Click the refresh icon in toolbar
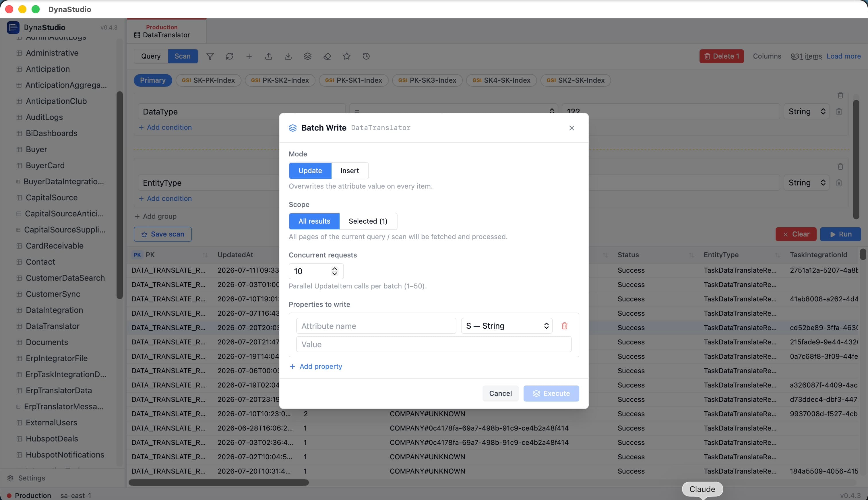 [x=229, y=56]
